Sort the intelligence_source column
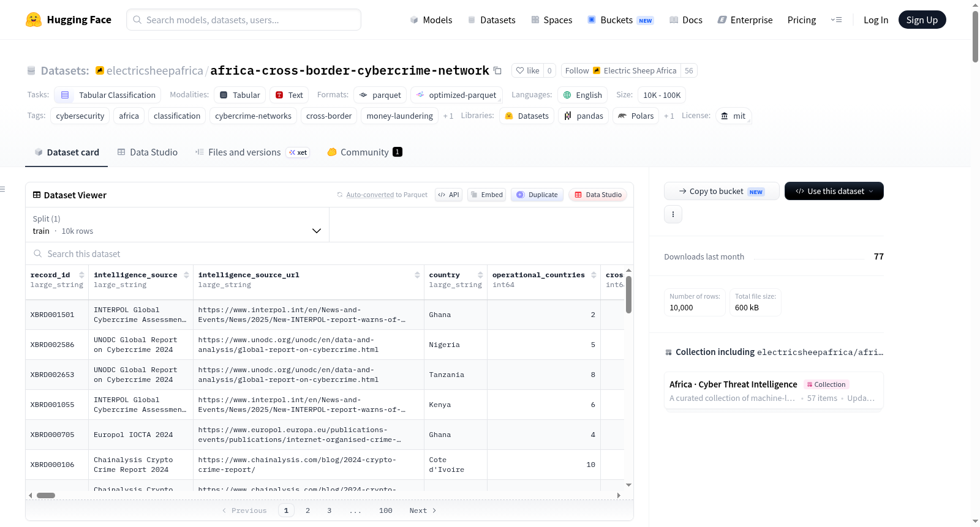This screenshot has height=527, width=980. coord(186,275)
